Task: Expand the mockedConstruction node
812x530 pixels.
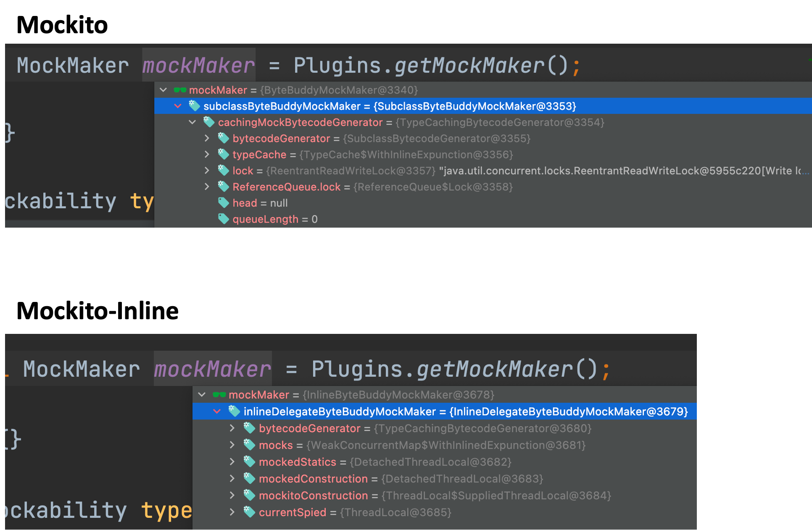Action: [x=232, y=479]
